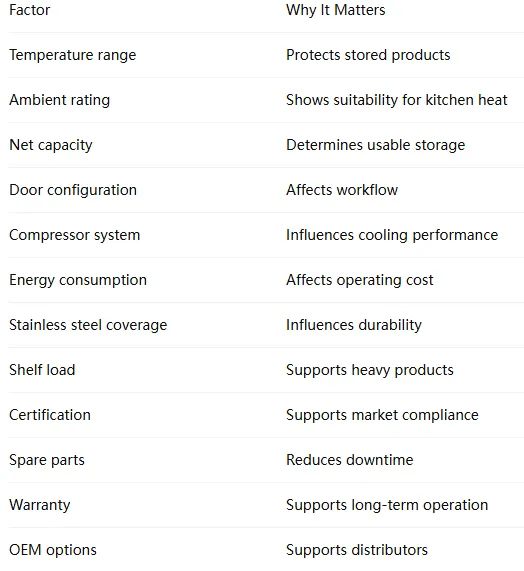Select the Energy consumption cell
The height and width of the screenshot is (571, 524).
pos(78,280)
